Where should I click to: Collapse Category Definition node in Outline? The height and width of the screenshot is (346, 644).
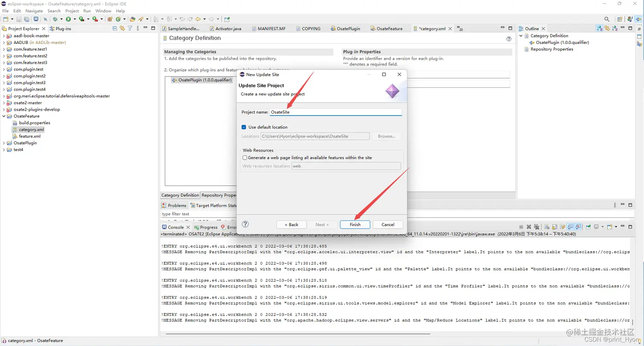(x=520, y=36)
